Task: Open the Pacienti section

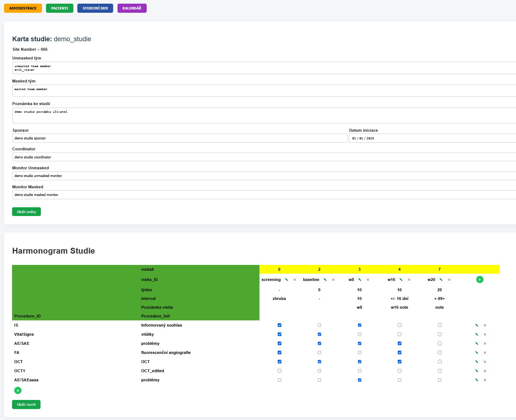Action: [x=59, y=8]
